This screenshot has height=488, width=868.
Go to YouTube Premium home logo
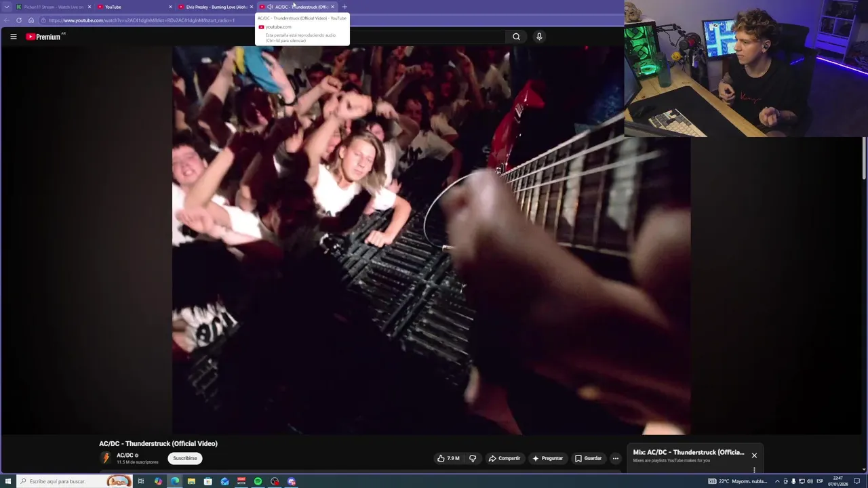coord(45,37)
